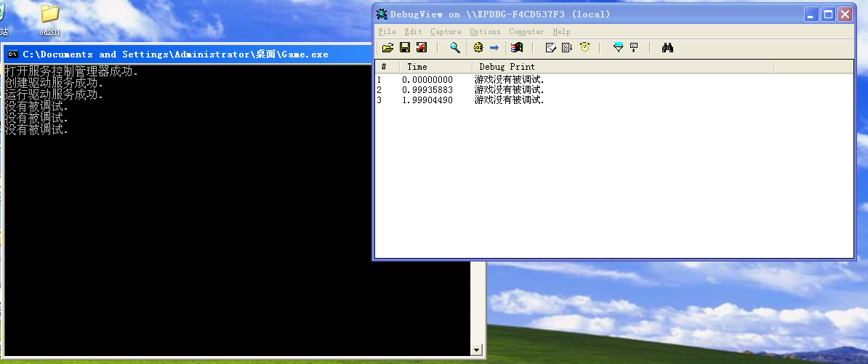Click the console scrollbar down arrow
Screen dimensions: 868x364
[476, 349]
